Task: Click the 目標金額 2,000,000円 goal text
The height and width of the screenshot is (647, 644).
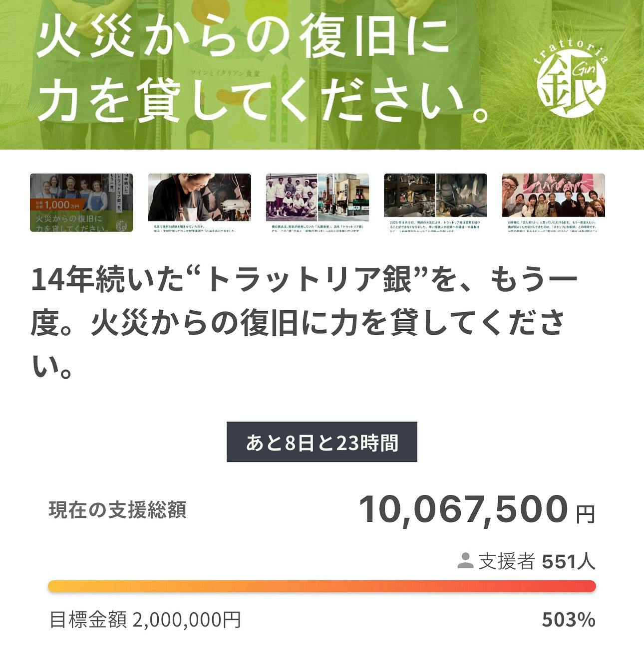Action: tap(145, 620)
